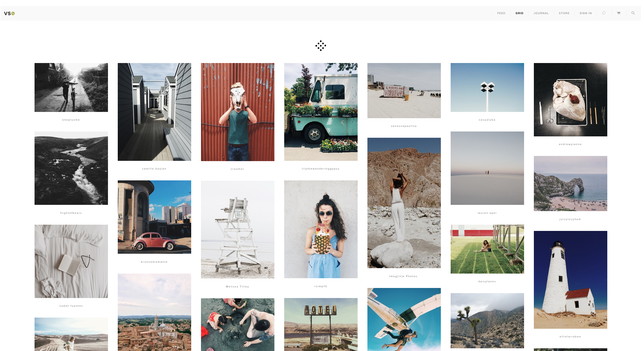Open the skull mask photo by creamer

coord(237,112)
